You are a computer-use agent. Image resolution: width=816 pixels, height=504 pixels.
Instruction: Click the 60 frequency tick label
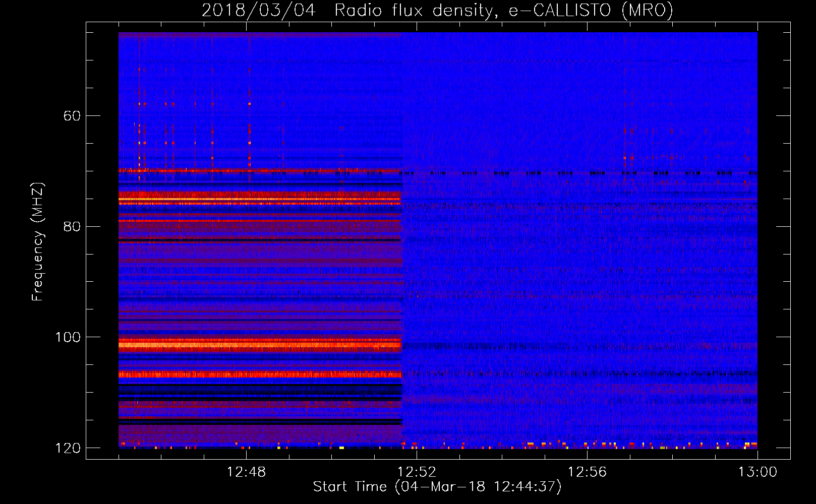[x=72, y=116]
